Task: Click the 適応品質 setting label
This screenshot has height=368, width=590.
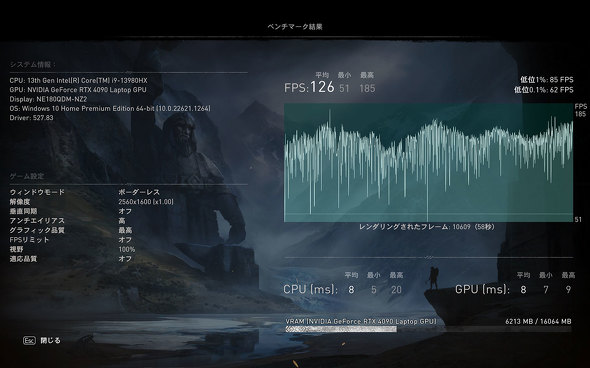Action: pyautogui.click(x=23, y=259)
